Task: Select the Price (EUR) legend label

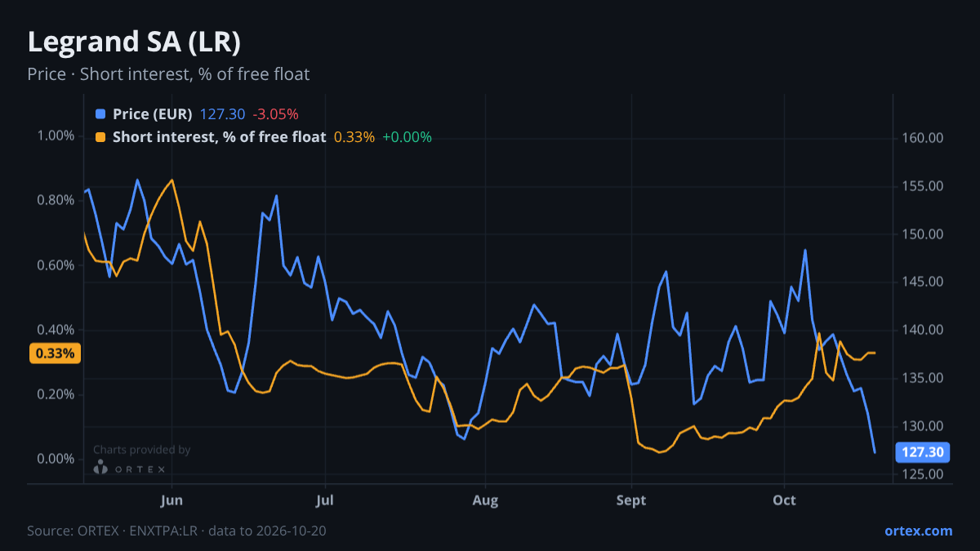Action: (x=153, y=114)
